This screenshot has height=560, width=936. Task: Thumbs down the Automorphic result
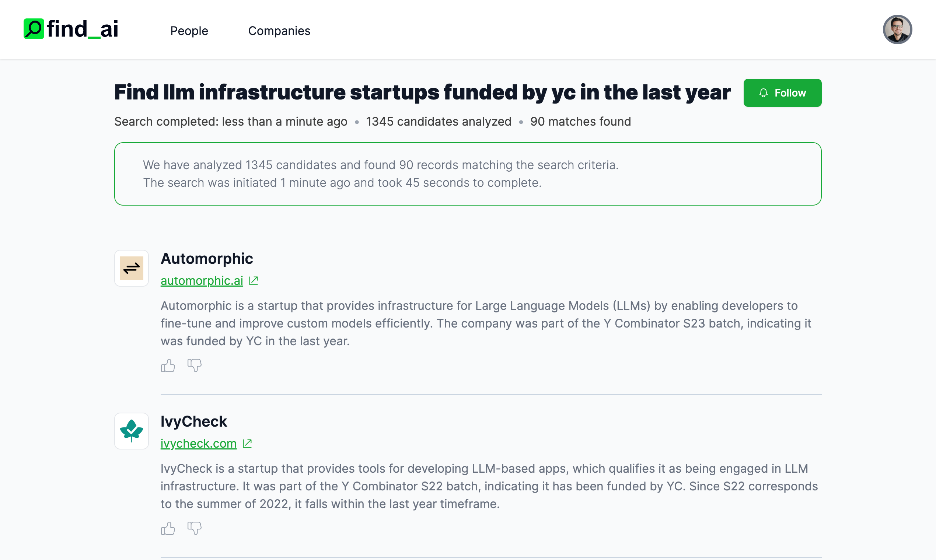tap(194, 365)
